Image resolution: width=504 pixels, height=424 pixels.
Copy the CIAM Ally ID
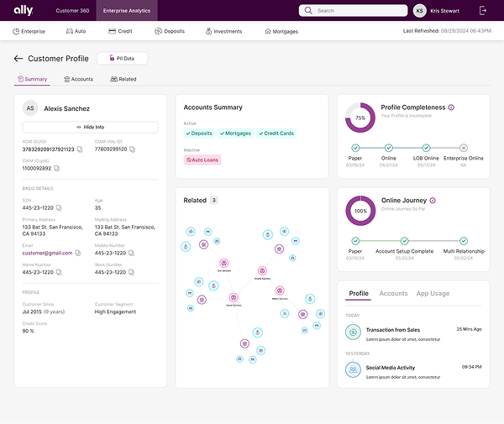click(133, 149)
